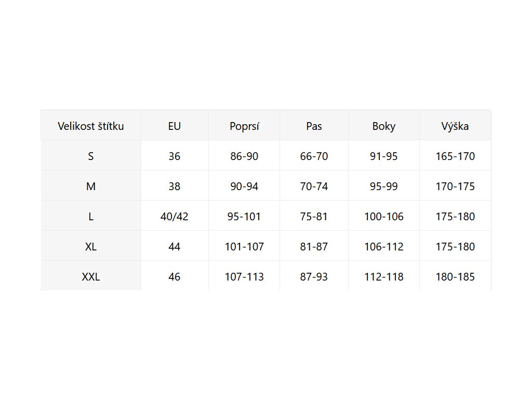The height and width of the screenshot is (399, 532).
Task: Select the Výška column header
Action: point(455,126)
